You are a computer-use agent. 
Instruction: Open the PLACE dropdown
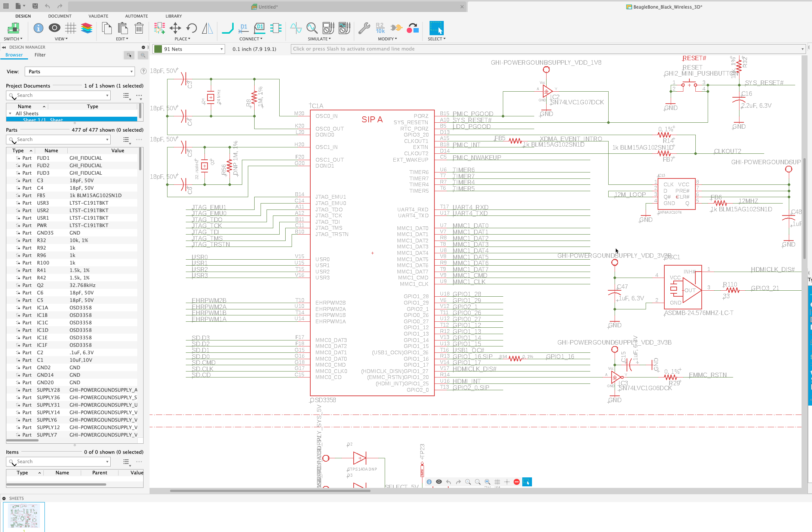click(x=182, y=39)
